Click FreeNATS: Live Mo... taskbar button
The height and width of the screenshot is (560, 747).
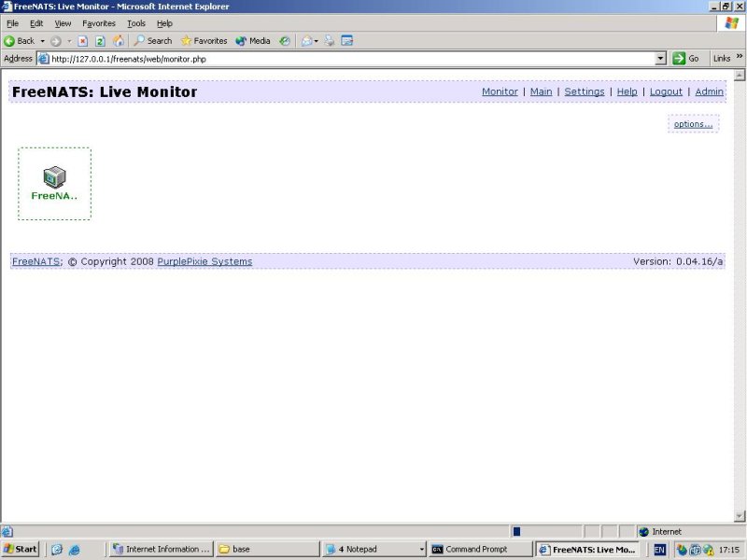pos(587,549)
